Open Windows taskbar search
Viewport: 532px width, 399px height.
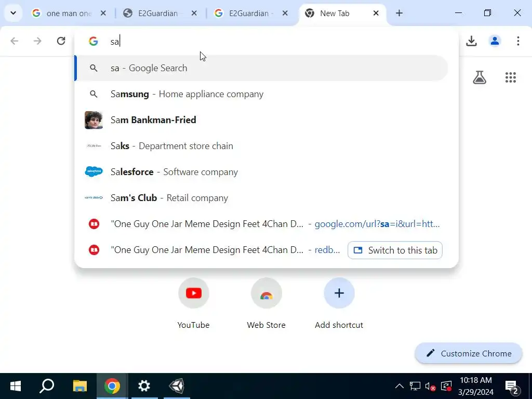[47, 386]
